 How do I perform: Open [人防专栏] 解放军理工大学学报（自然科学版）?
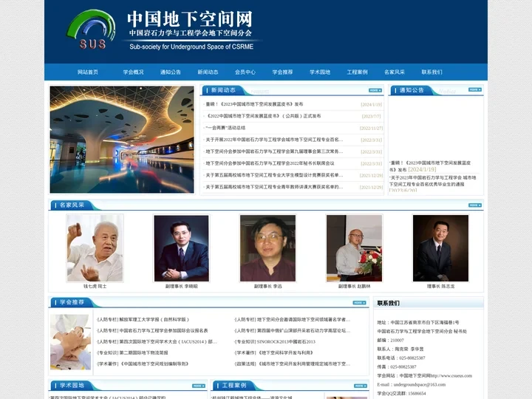click(x=143, y=320)
